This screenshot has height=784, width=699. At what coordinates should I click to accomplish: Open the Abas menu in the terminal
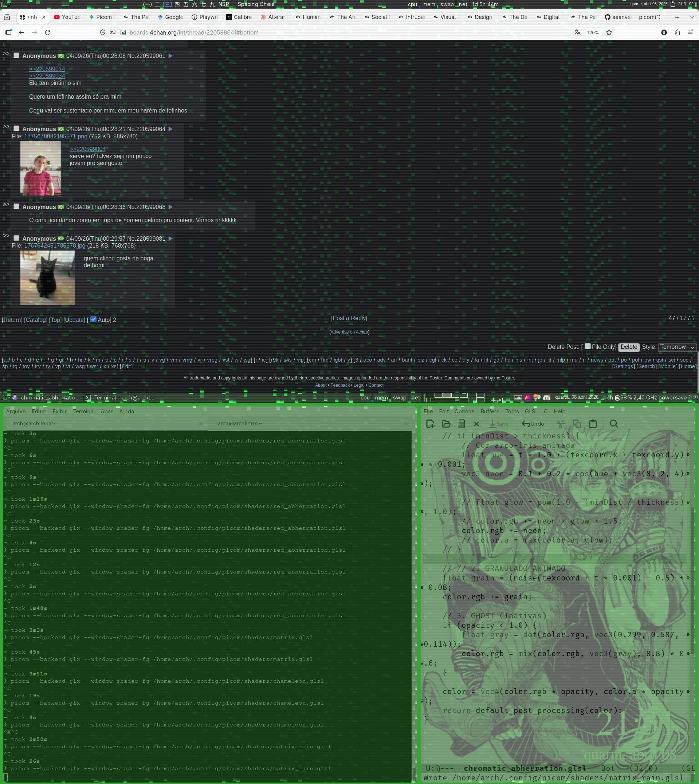click(x=107, y=411)
